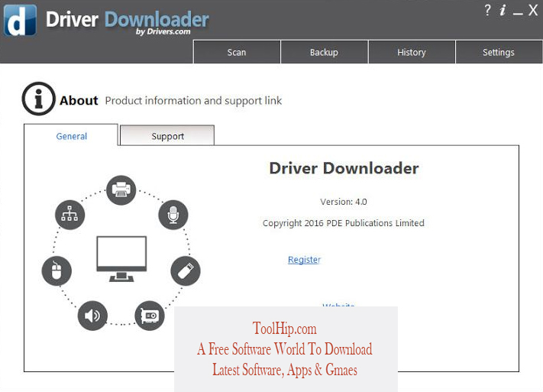Switch to the History tab

pos(412,52)
